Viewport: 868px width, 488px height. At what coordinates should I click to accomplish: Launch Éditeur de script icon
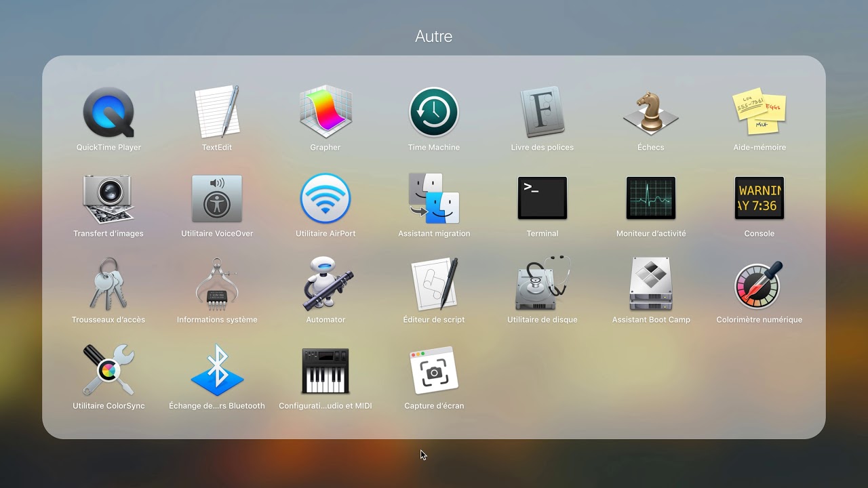tap(434, 284)
